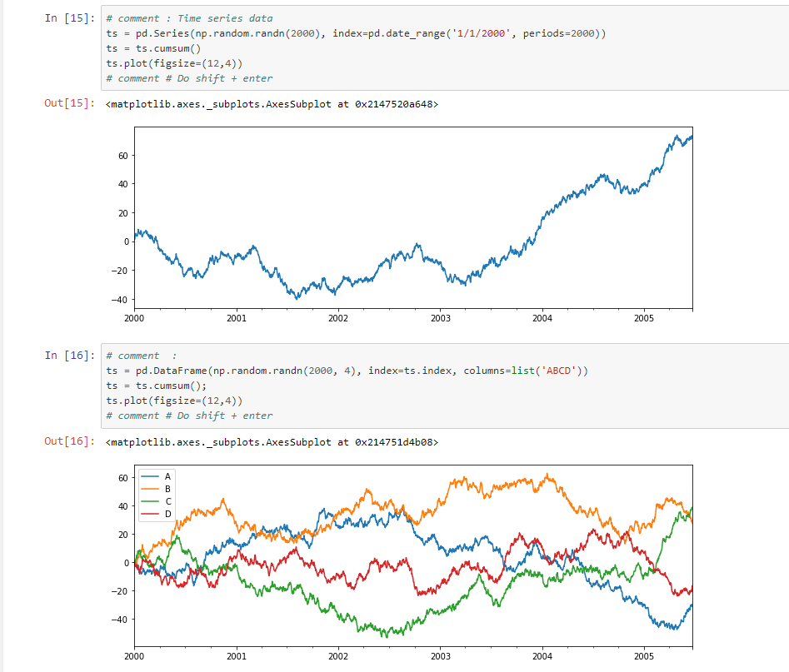Click the four-column ABCD plot image
The width and height of the screenshot is (789, 672).
[402, 562]
